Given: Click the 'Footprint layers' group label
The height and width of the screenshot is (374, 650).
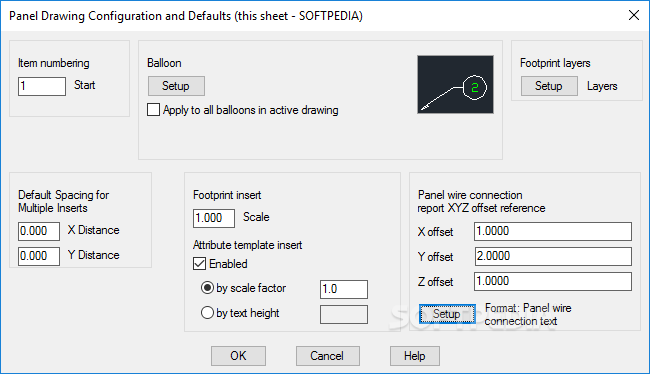Looking at the screenshot, I should click(x=555, y=63).
